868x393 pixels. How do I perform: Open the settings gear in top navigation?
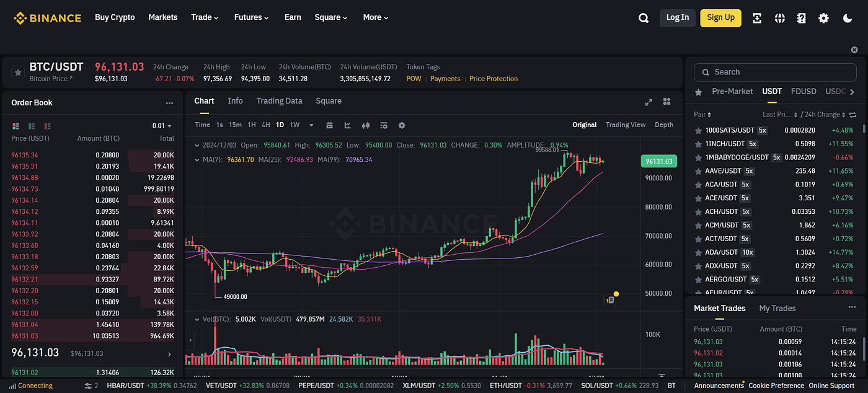(823, 18)
